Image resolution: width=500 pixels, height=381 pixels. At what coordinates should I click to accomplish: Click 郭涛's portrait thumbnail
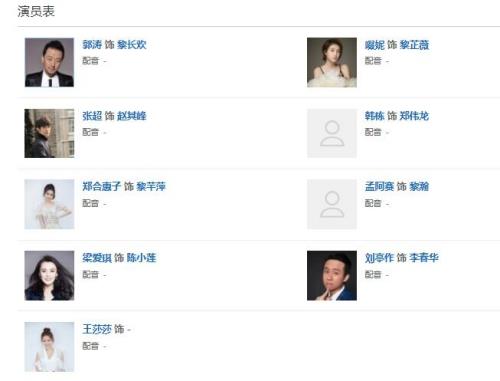coord(49,62)
